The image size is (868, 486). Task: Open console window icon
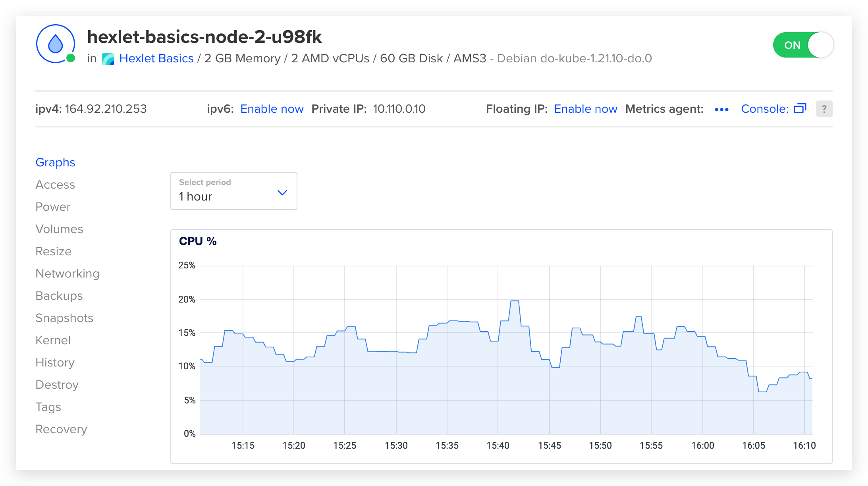pyautogui.click(x=800, y=108)
